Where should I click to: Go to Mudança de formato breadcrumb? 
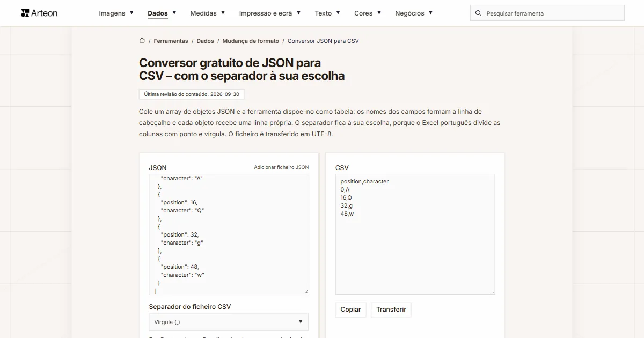251,41
